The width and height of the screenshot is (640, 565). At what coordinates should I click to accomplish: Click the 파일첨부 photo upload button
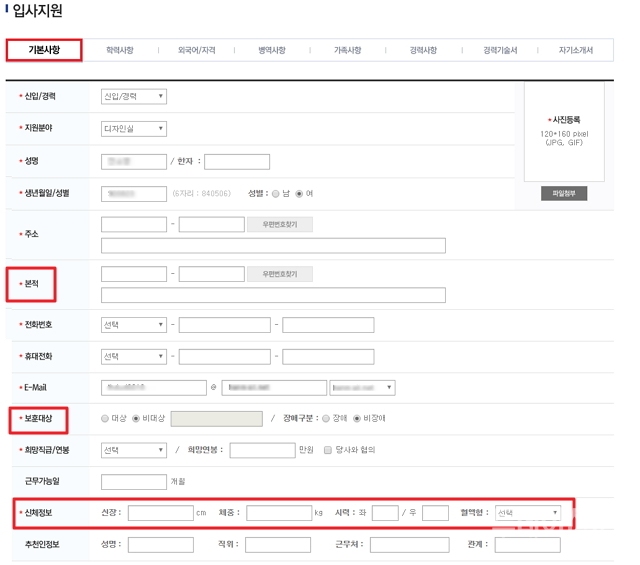564,193
